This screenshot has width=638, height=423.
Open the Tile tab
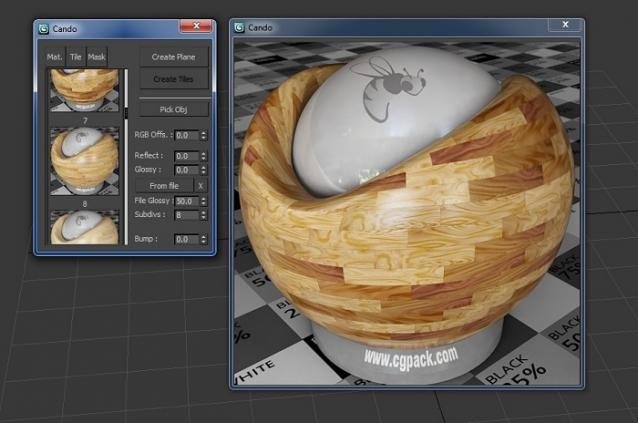tap(76, 57)
